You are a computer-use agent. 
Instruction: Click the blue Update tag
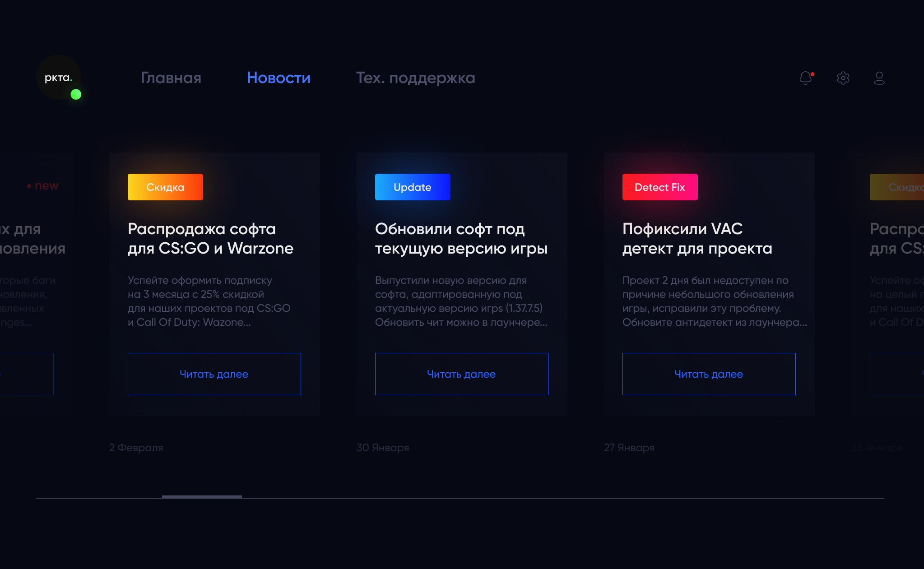tap(413, 187)
